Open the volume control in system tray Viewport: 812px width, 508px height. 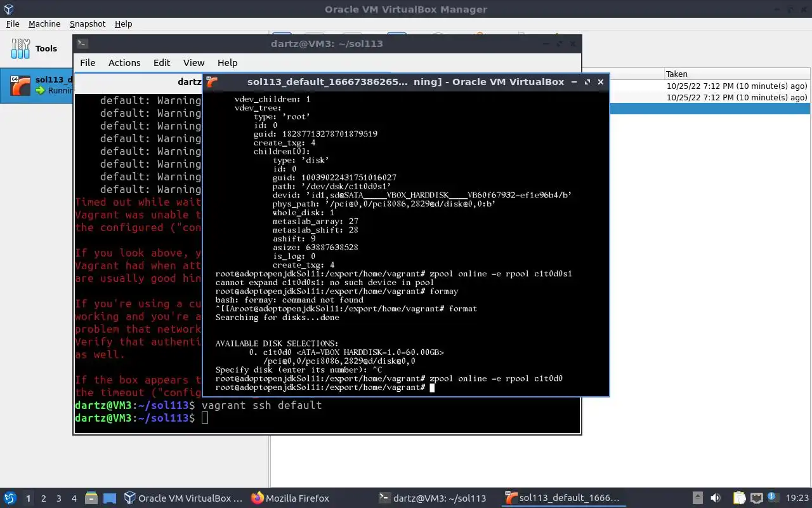click(716, 498)
